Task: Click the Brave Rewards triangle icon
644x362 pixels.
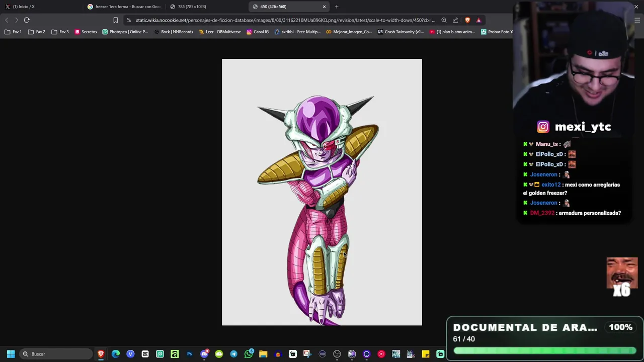Action: (x=478, y=20)
